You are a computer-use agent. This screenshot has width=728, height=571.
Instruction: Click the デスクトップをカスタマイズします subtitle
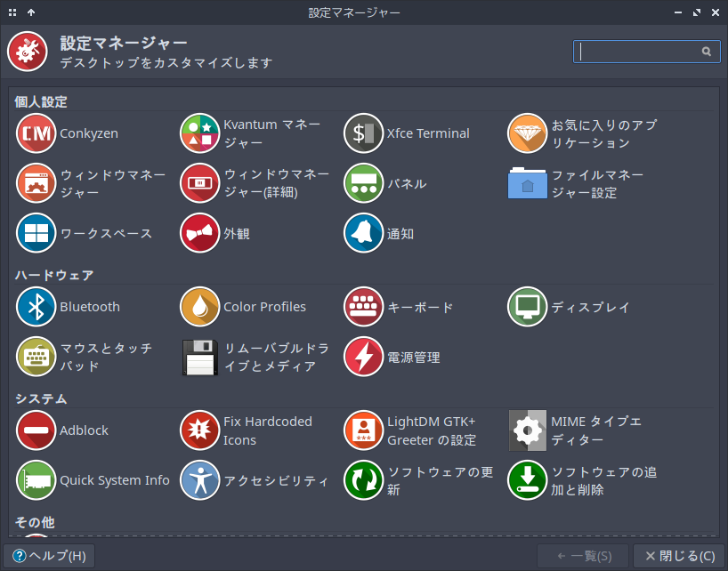click(x=166, y=62)
